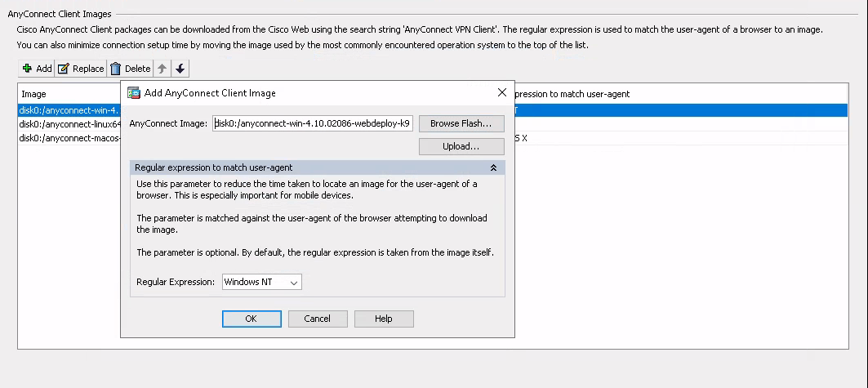Click the Add toolbar button
This screenshot has width=868, height=388.
click(37, 69)
